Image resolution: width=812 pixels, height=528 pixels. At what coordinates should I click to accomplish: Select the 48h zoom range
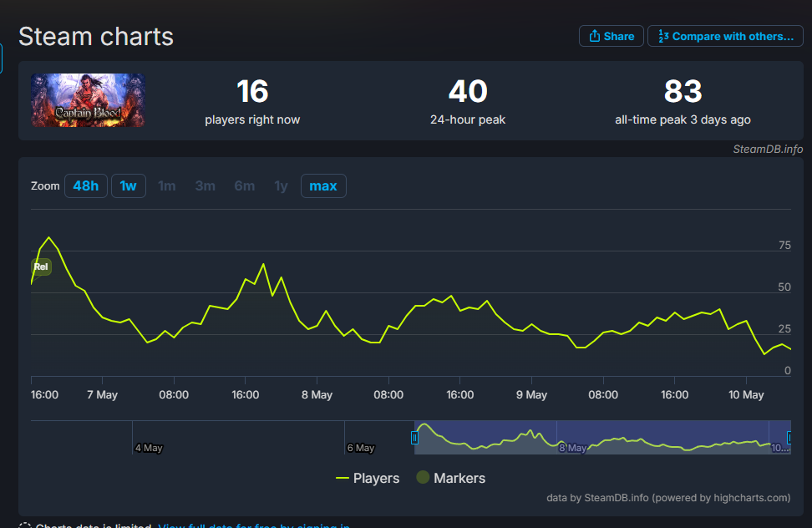click(86, 185)
